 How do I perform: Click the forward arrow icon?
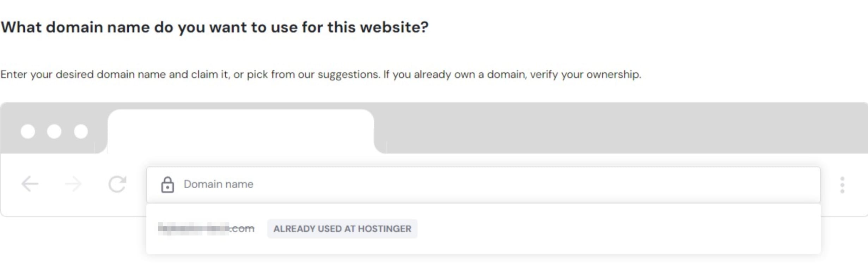tap(73, 184)
